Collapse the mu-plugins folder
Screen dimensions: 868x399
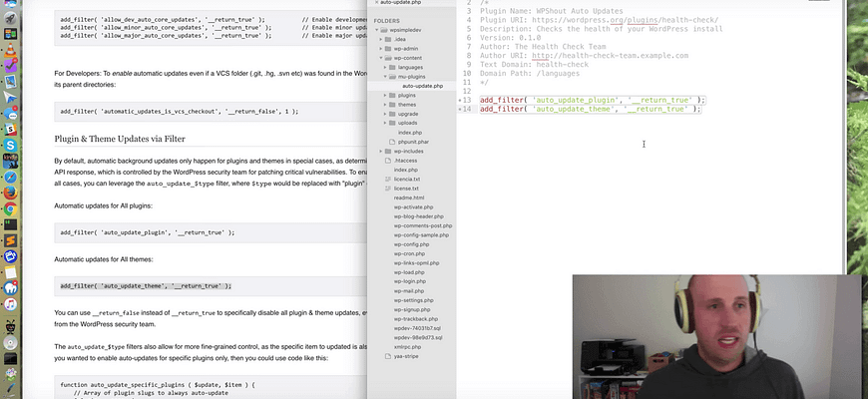click(385, 77)
